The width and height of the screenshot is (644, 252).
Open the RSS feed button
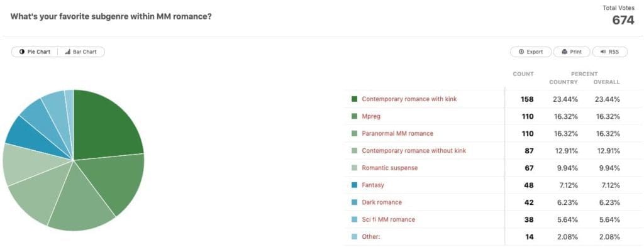(609, 52)
